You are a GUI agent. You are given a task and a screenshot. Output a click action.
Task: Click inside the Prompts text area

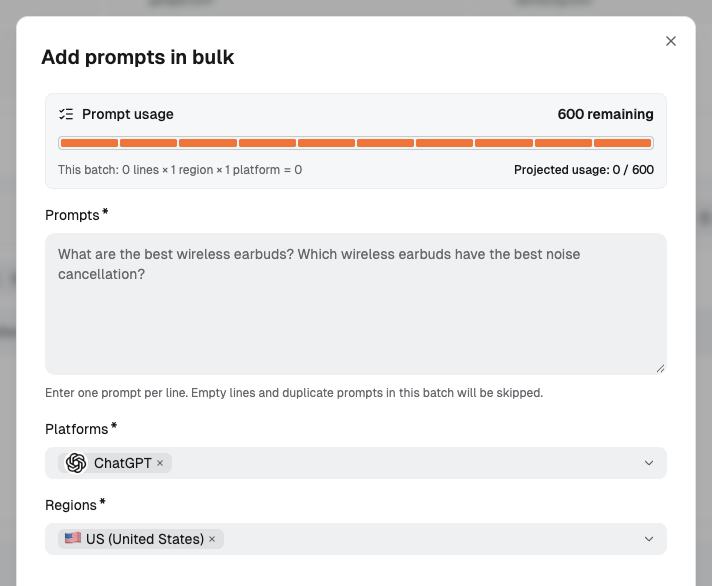tap(356, 304)
